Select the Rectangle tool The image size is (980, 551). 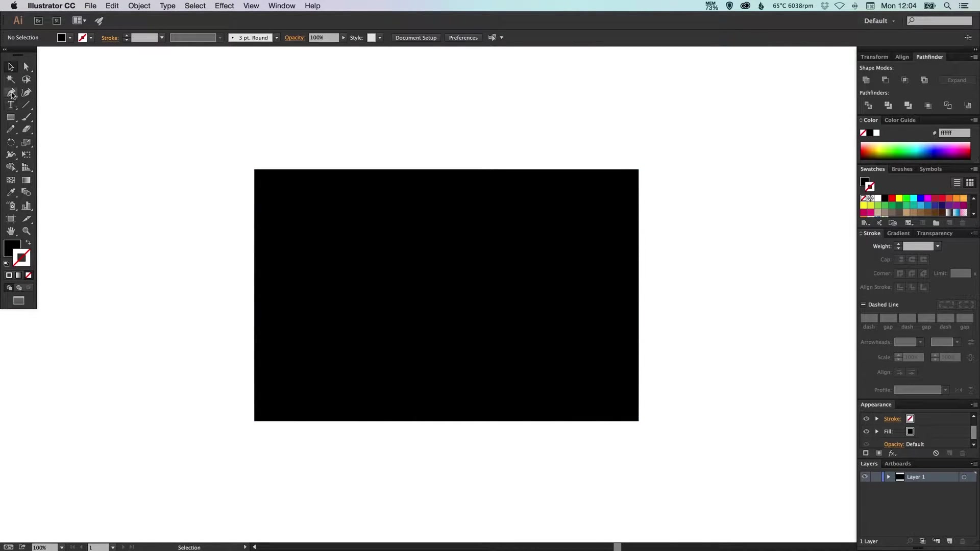pyautogui.click(x=10, y=117)
